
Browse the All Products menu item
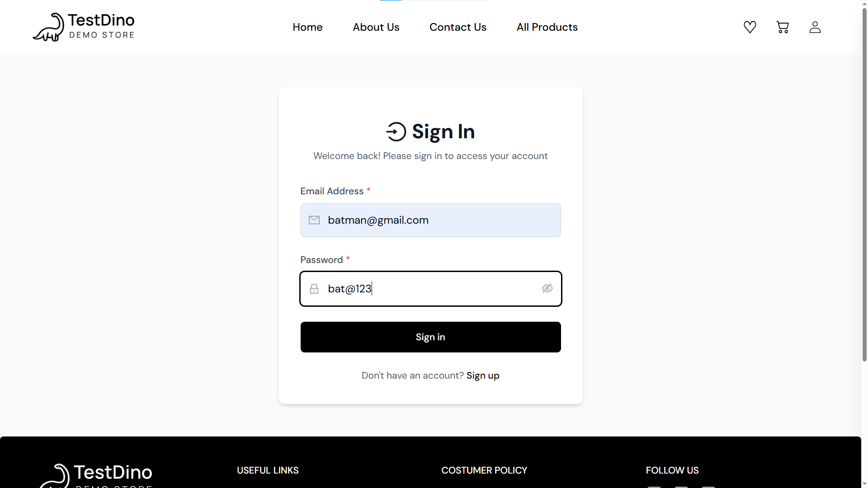pyautogui.click(x=547, y=27)
